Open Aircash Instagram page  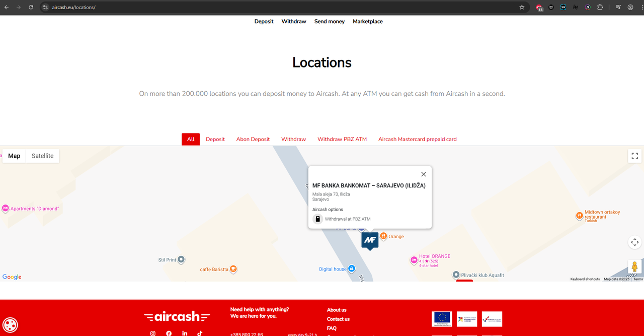pos(153,333)
